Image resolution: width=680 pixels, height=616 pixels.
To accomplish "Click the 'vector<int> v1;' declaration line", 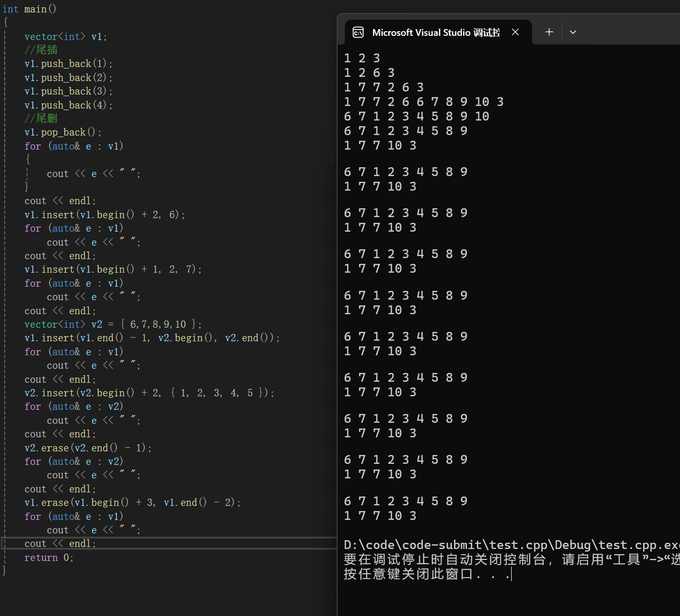I will tap(65, 37).
